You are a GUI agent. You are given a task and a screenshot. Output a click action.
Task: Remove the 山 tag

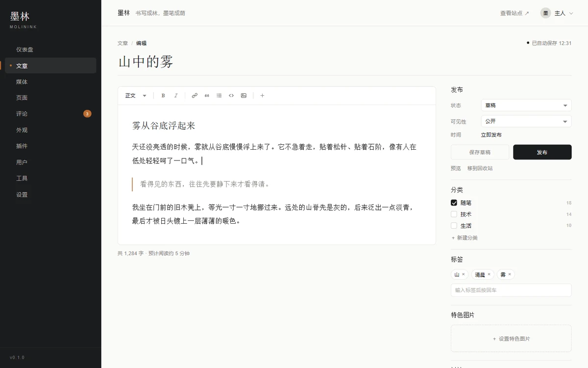point(463,275)
